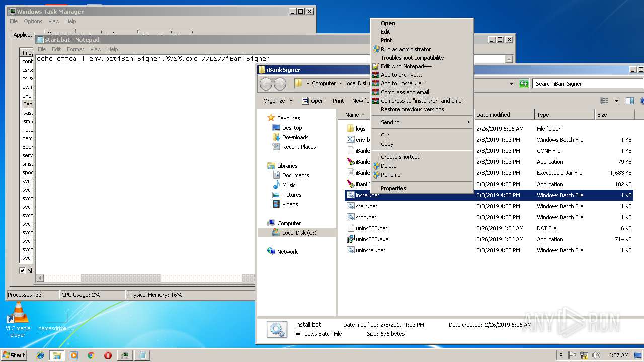Click the clock showing 6:07 AM

618,355
